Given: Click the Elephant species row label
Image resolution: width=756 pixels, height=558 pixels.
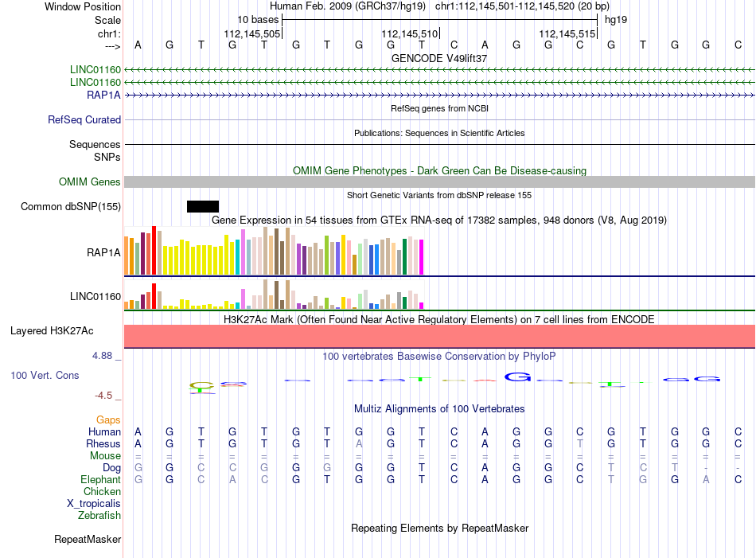Looking at the screenshot, I should [100, 479].
